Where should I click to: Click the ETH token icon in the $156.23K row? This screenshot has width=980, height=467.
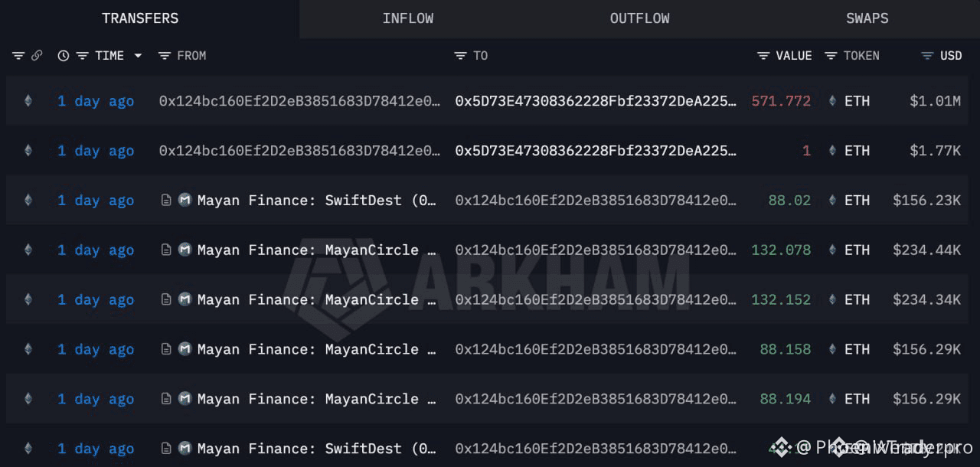[x=833, y=200]
